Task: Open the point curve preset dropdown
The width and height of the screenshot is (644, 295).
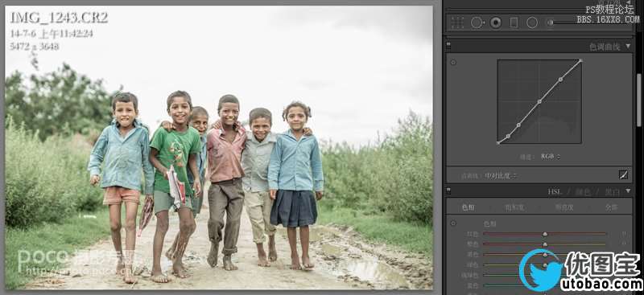Action: 500,175
